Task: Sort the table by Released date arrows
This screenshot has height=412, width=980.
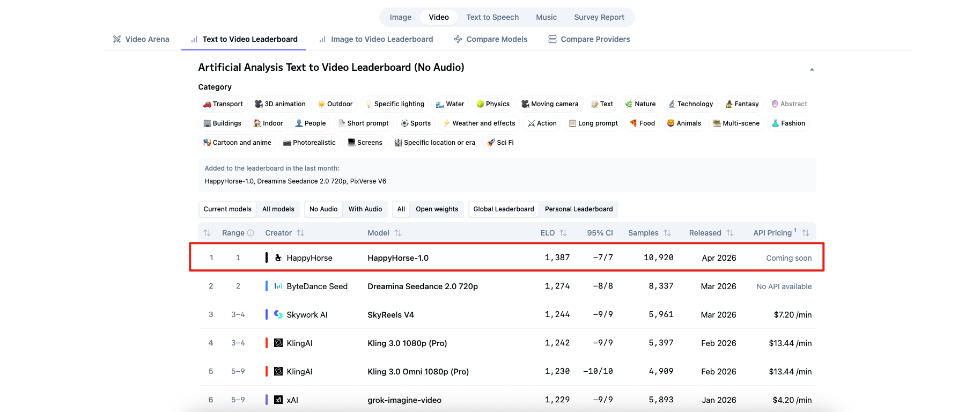Action: tap(730, 233)
